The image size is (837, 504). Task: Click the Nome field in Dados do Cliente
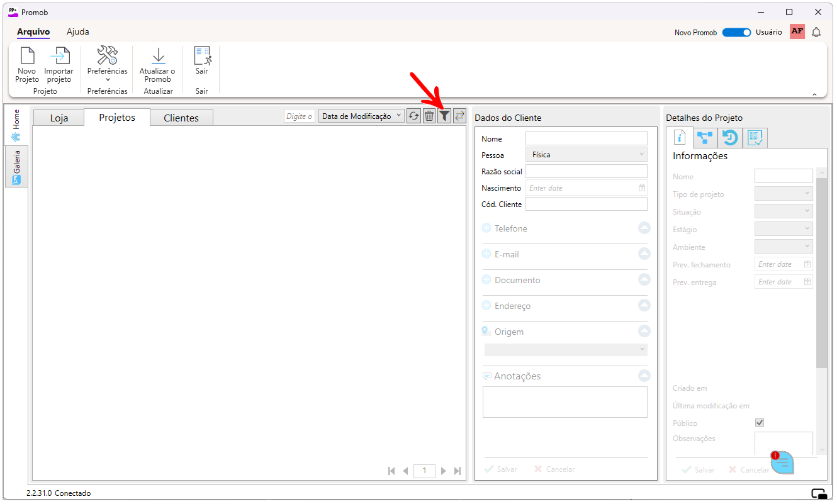pyautogui.click(x=586, y=138)
